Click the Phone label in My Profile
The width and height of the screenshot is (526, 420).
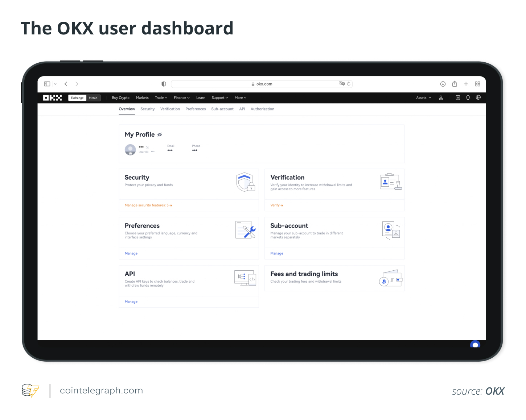[x=196, y=146]
